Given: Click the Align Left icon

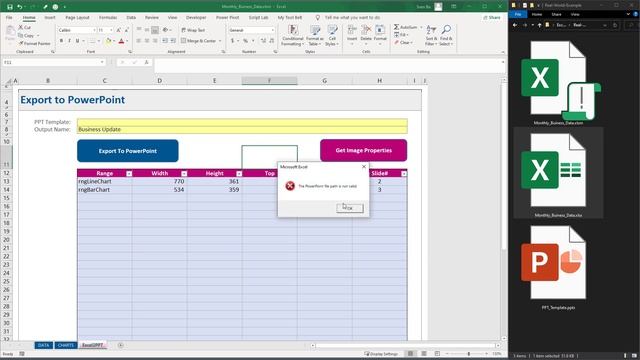Looking at the screenshot, I should [x=139, y=41].
